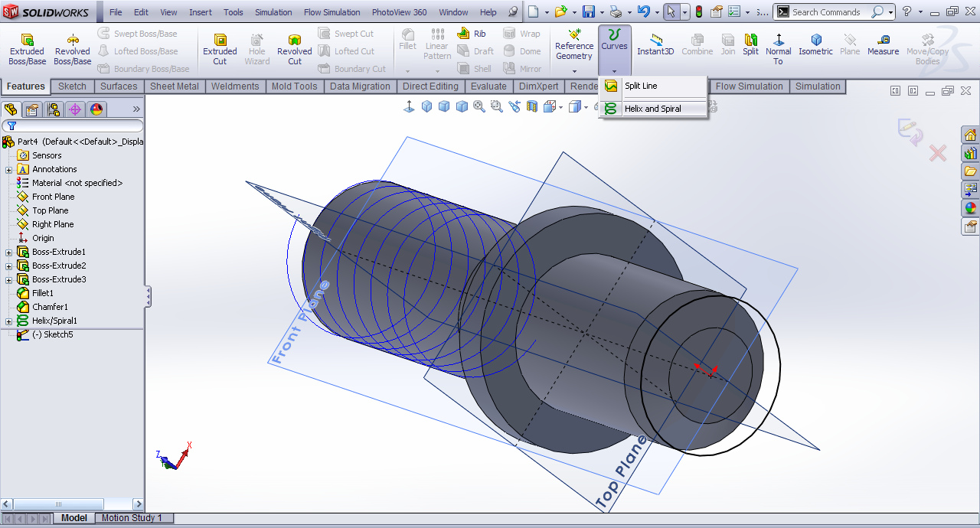Expand the Helix/Spiral1 tree node
Viewport: 980px width, 528px height.
[9, 321]
